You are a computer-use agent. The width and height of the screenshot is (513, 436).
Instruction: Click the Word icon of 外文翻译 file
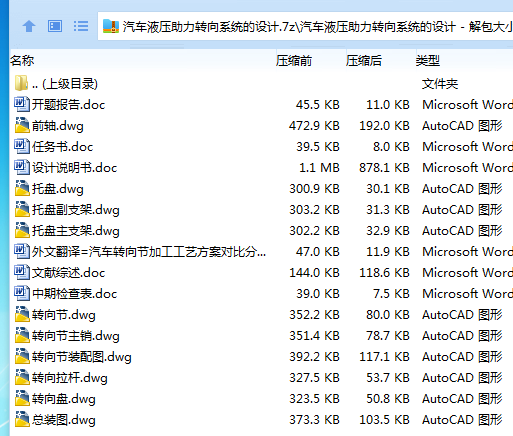coord(22,251)
